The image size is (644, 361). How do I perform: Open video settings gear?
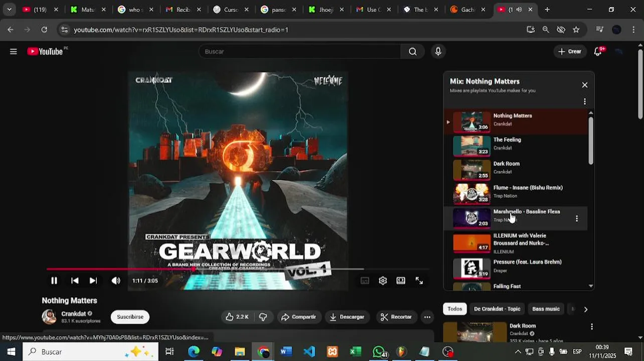tap(383, 281)
